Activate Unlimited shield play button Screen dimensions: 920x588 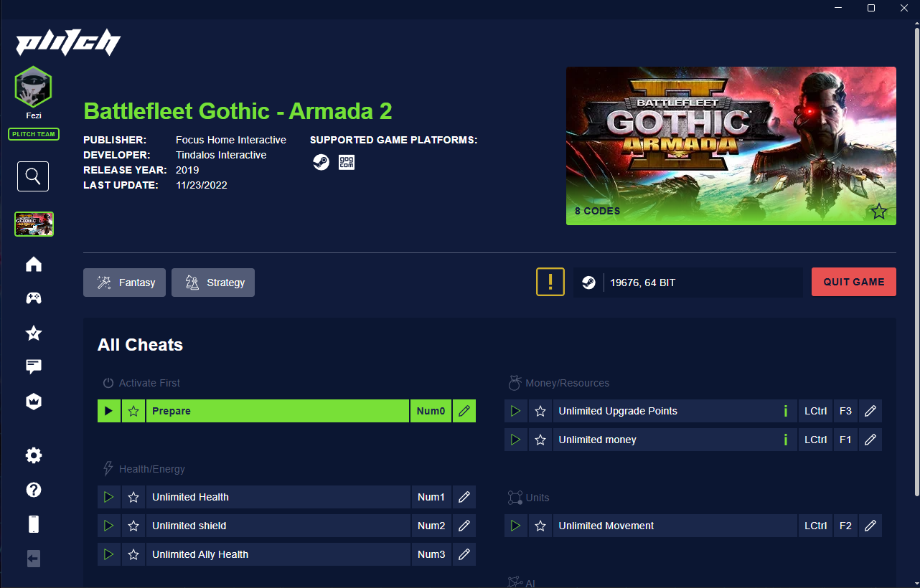pos(109,526)
